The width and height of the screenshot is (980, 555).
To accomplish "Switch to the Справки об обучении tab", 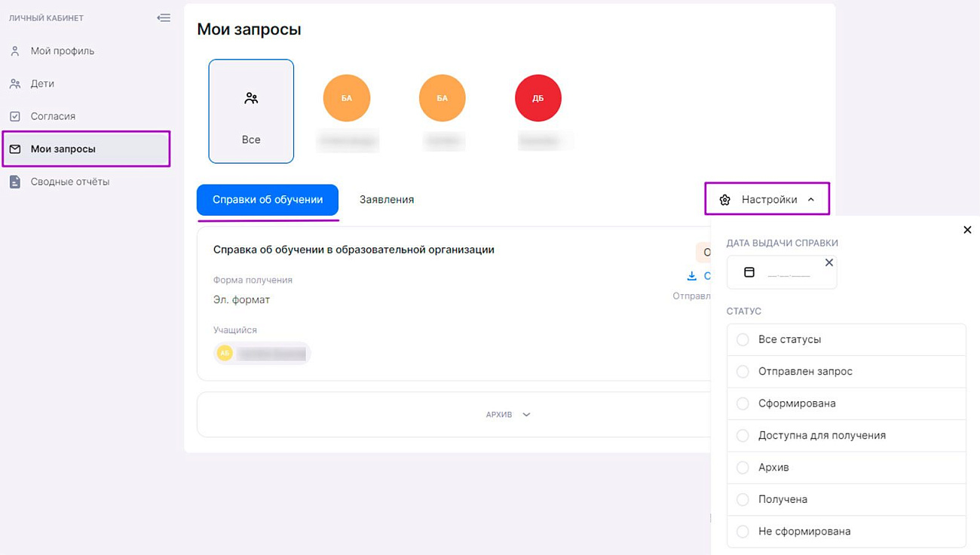I will point(268,200).
